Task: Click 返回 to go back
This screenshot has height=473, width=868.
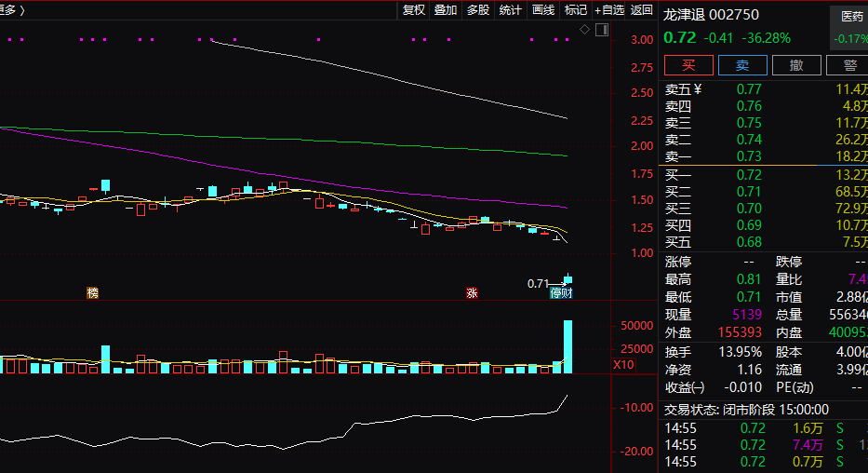Action: (642, 10)
